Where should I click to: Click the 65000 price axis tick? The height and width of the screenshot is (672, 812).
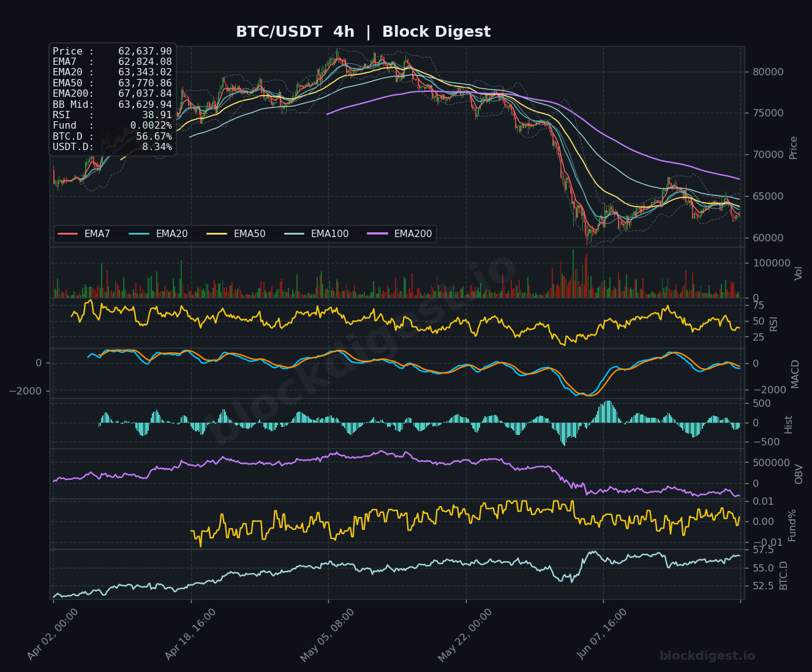(768, 197)
